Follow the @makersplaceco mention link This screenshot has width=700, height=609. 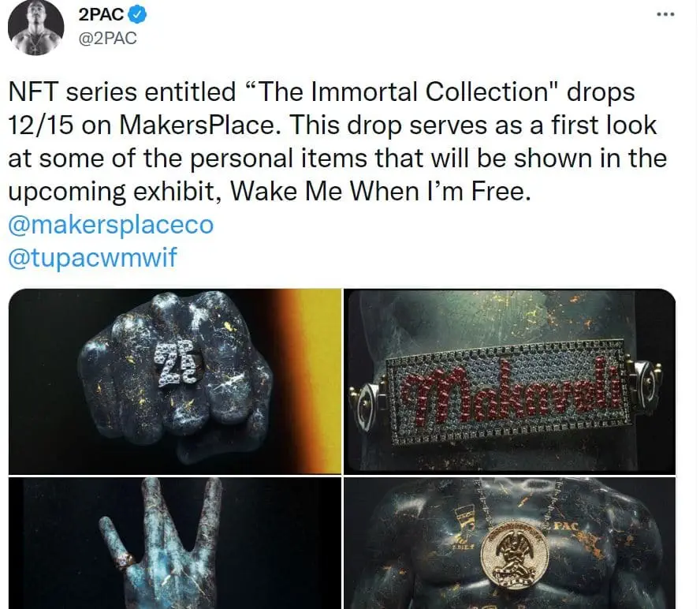click(x=110, y=224)
